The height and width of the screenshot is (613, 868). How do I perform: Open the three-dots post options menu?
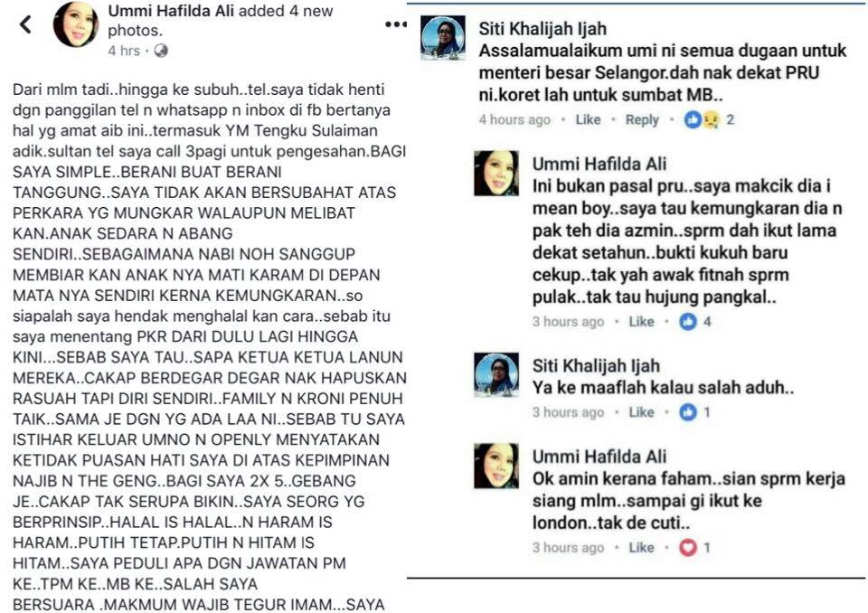tap(396, 24)
